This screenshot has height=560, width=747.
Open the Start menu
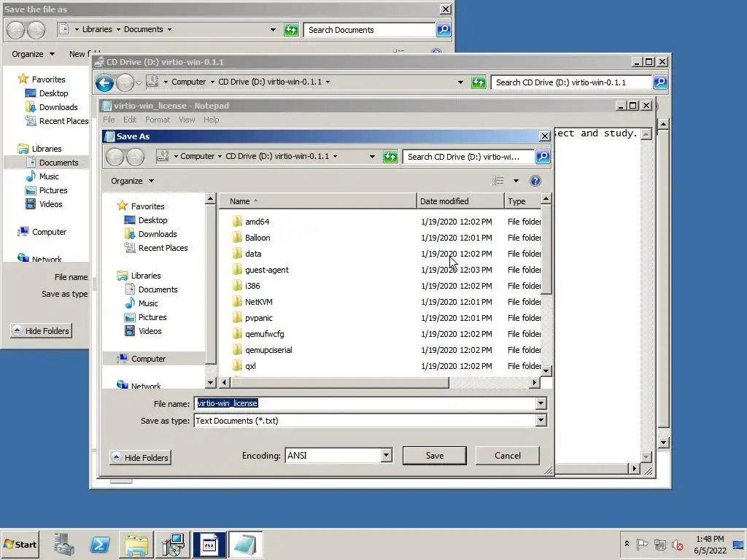(20, 544)
